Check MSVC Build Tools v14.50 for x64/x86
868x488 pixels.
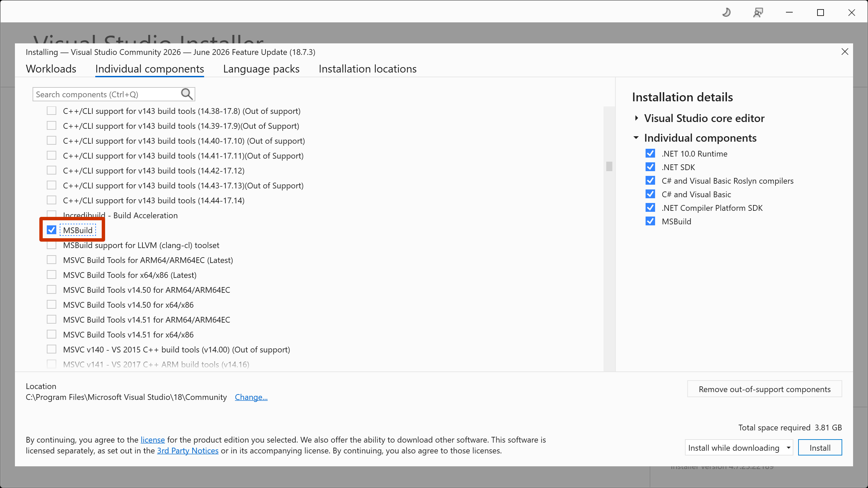[52, 305]
